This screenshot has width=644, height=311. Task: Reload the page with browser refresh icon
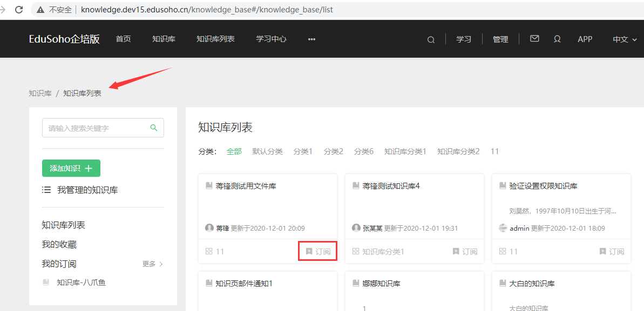pyautogui.click(x=19, y=10)
